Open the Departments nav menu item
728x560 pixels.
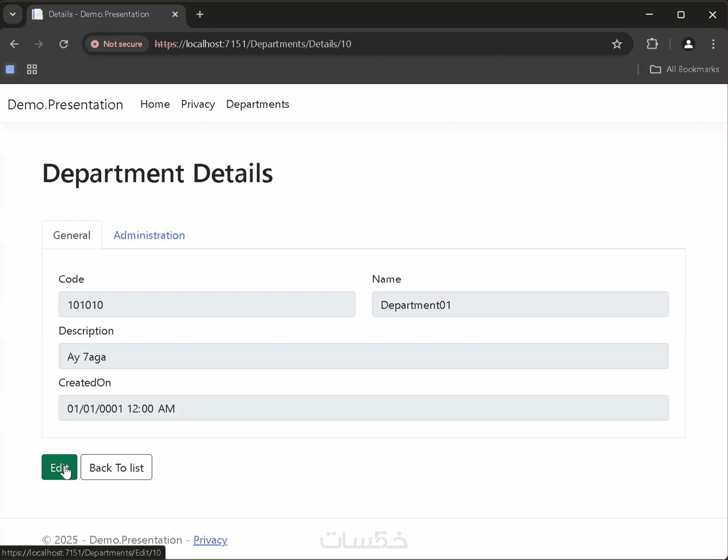click(x=258, y=104)
